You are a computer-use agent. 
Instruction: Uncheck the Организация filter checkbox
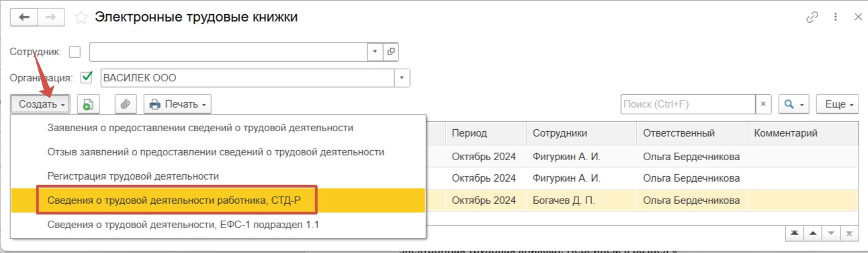(x=86, y=77)
